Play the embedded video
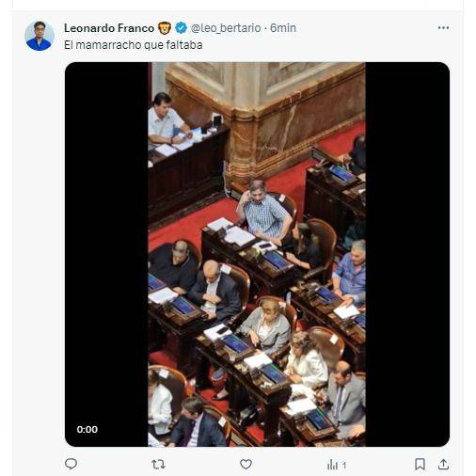Viewport: 476px width, 476px height. (x=257, y=254)
